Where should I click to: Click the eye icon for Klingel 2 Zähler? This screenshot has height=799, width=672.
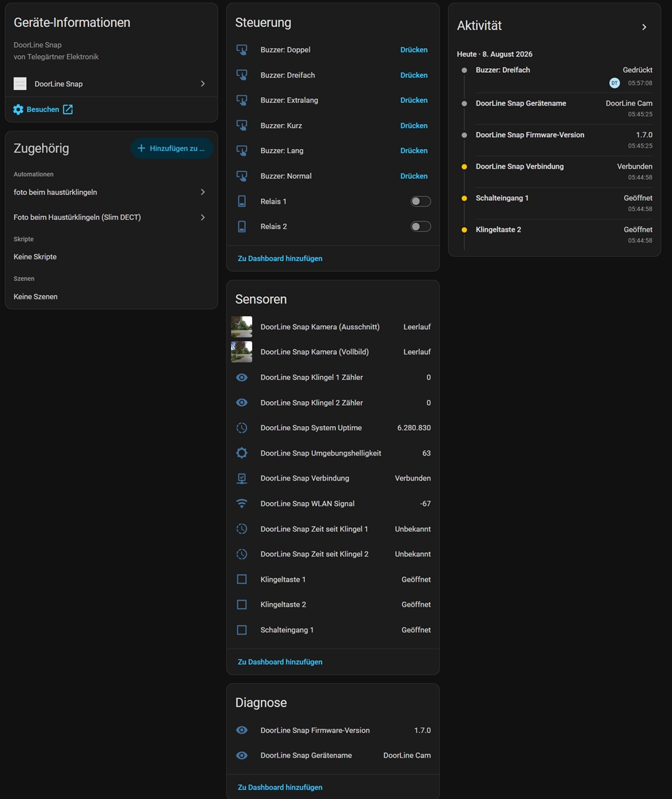[x=241, y=402]
